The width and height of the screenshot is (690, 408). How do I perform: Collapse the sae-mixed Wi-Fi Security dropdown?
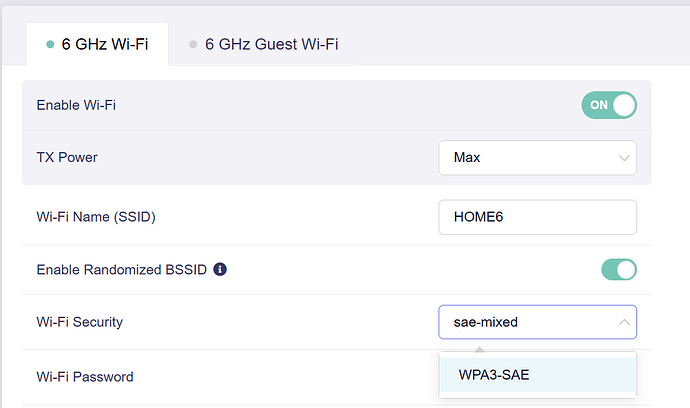(x=537, y=322)
